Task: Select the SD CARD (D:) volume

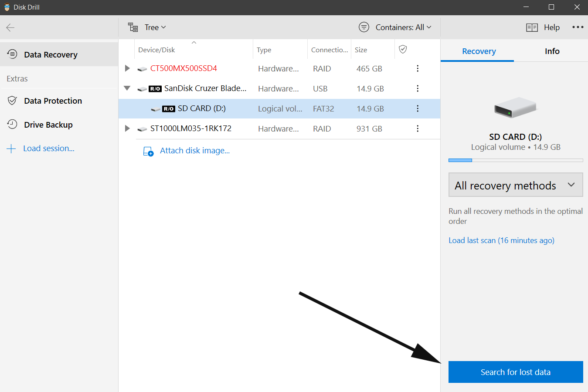Action: tap(202, 108)
